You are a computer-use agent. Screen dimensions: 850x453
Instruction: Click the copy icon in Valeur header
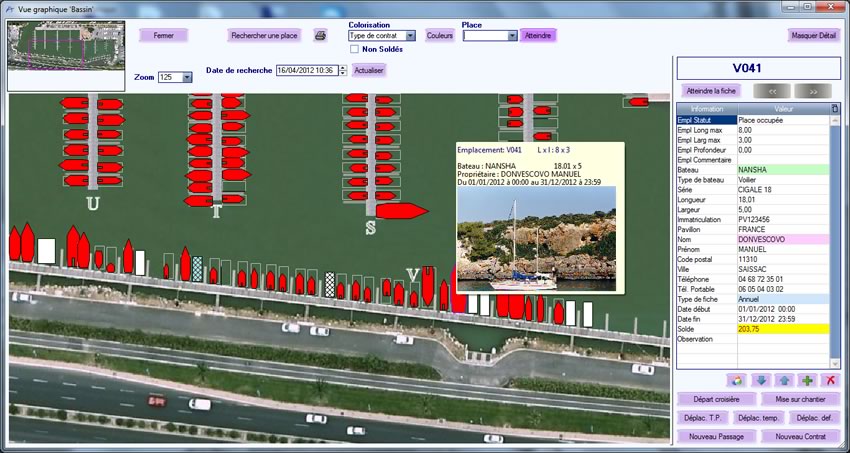[834, 108]
